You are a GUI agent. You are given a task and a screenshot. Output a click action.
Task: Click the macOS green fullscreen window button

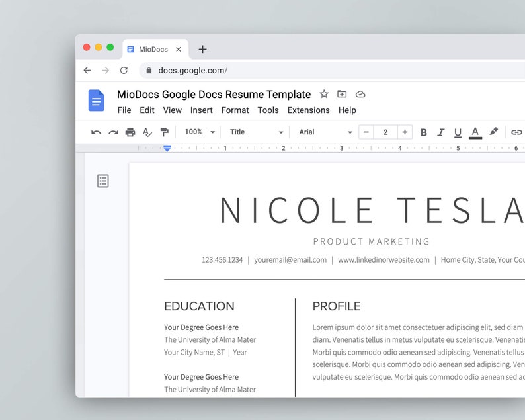[x=110, y=47]
